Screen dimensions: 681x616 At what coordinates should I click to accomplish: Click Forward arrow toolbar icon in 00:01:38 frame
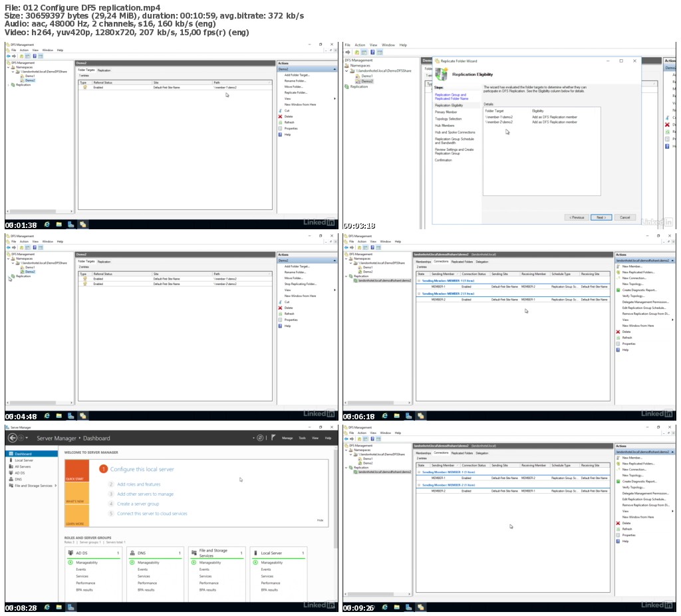click(x=14, y=56)
